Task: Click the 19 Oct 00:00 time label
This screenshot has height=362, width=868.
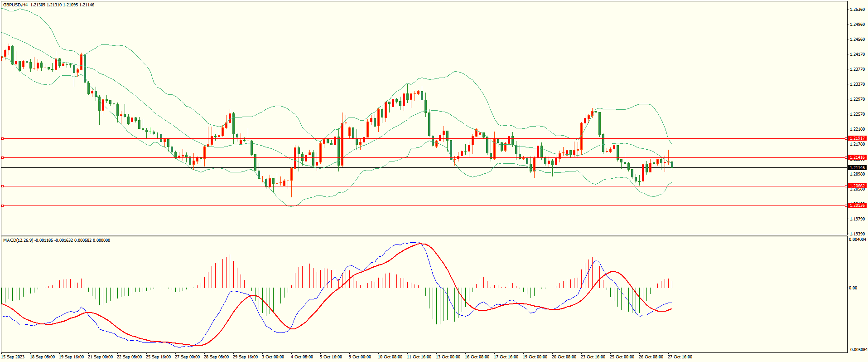Action: (535, 357)
